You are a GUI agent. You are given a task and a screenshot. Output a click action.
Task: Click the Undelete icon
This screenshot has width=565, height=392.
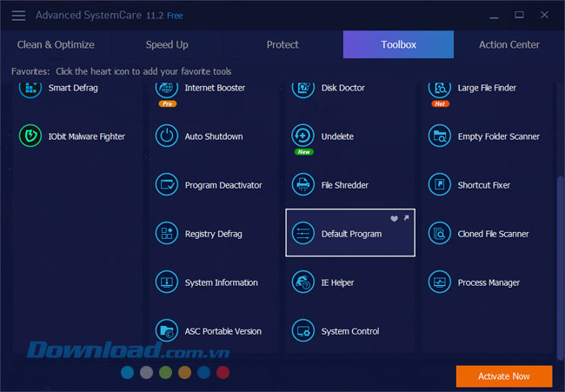coord(303,136)
